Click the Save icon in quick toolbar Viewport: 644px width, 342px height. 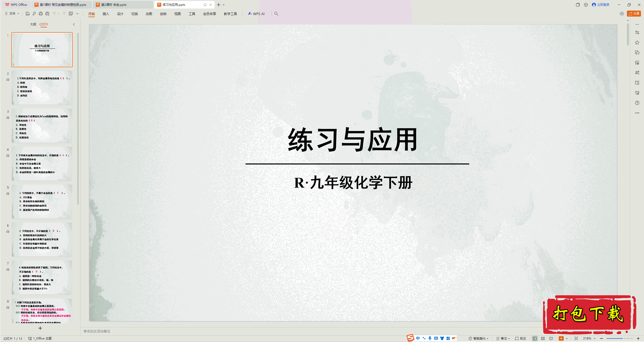pos(28,14)
